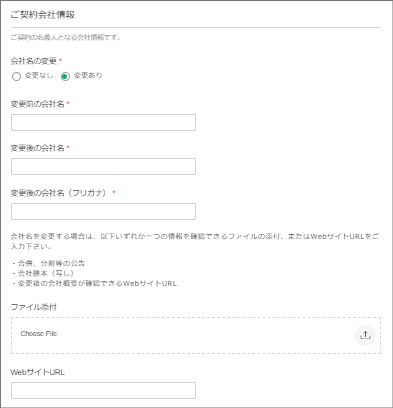393x408 pixels.
Task: Click Choose File in the attachment box
Action: coord(39,334)
